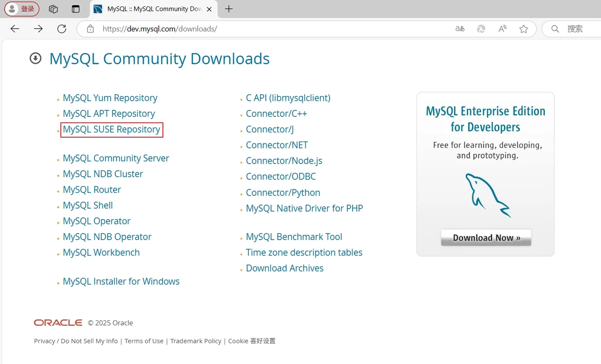Open MySQL Operator link
The height and width of the screenshot is (364, 601).
pos(97,221)
